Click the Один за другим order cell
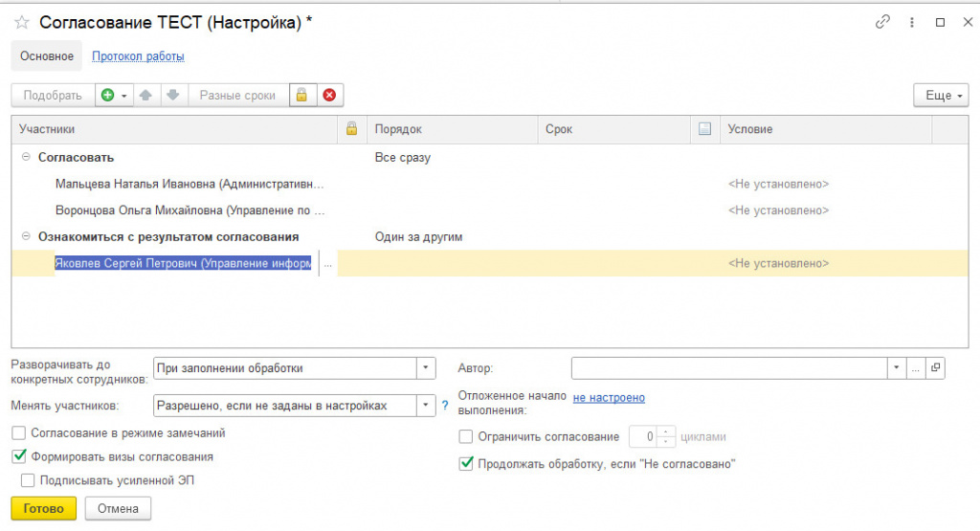The image size is (980, 531). (419, 236)
